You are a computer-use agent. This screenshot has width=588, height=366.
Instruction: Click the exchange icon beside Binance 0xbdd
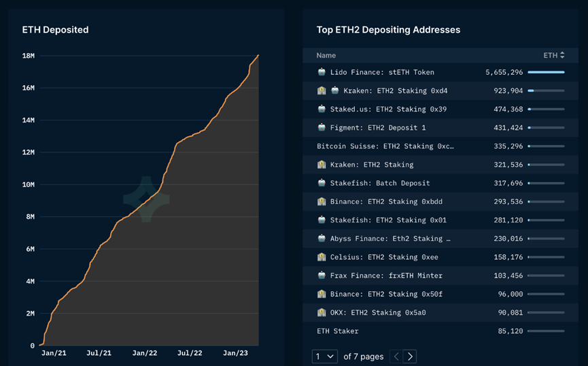tap(322, 201)
